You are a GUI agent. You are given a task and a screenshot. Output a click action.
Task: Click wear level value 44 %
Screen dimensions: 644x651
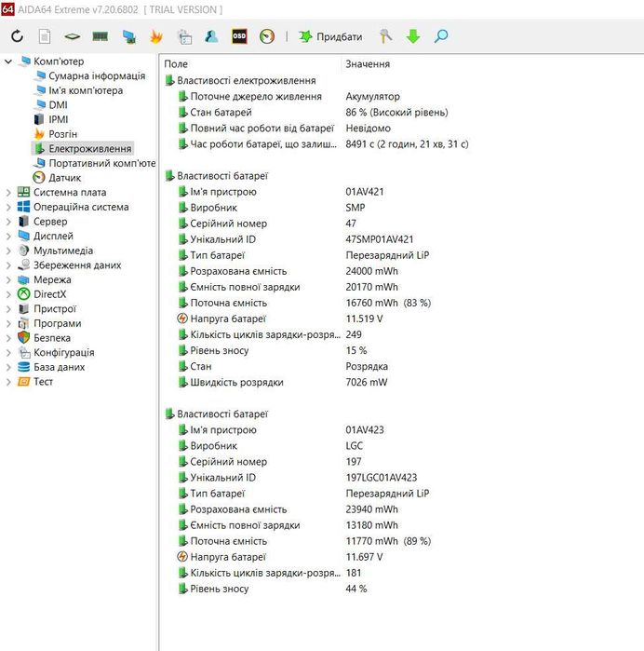[356, 589]
